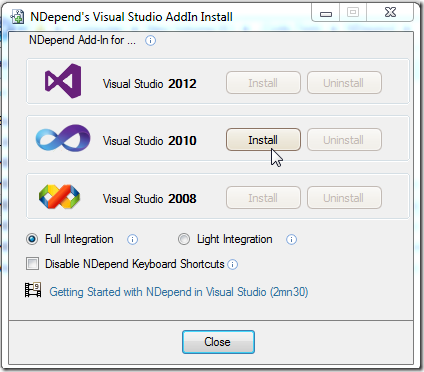Viewport: 424px width, 372px height.
Task: Click the Visual Studio 2010 infinity logo
Action: [63, 138]
